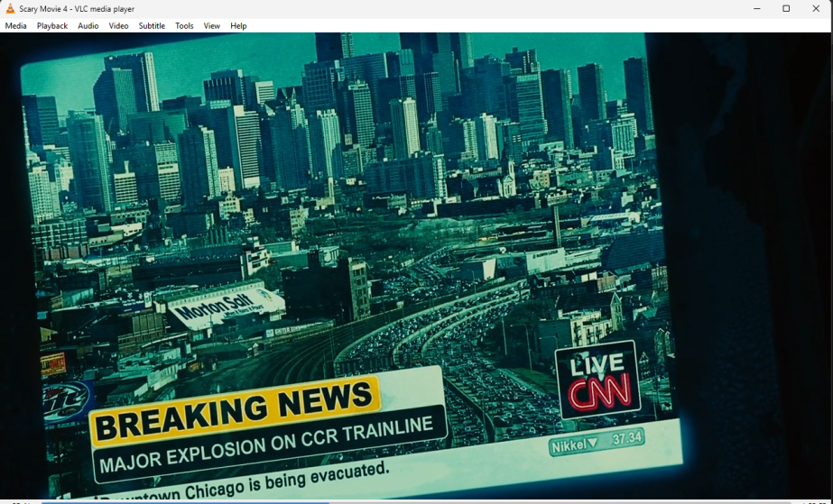The width and height of the screenshot is (833, 504).
Task: Open the Media menu
Action: (x=16, y=25)
